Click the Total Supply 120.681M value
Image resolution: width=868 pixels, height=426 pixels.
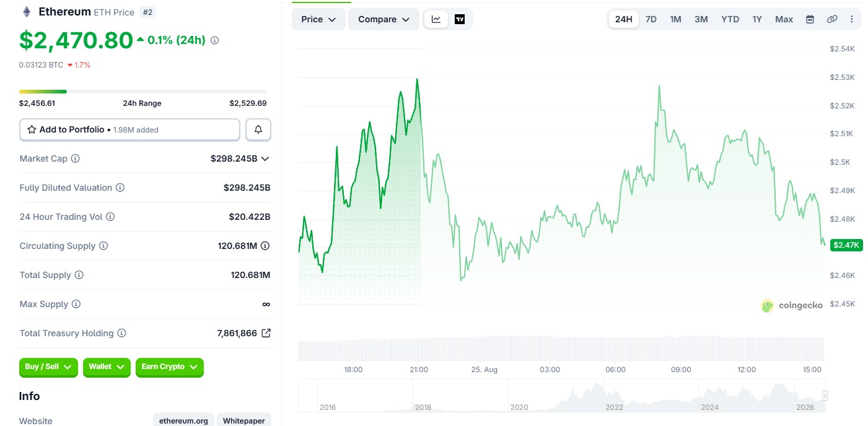(250, 275)
